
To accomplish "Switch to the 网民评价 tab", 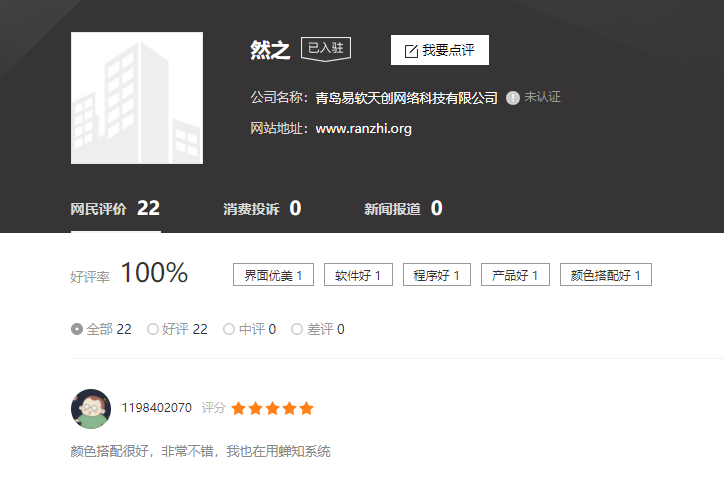I will point(115,209).
